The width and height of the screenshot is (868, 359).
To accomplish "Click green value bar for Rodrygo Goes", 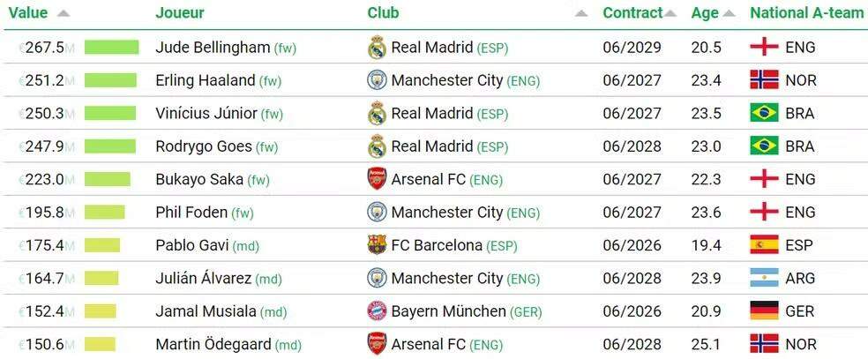I will (110, 146).
